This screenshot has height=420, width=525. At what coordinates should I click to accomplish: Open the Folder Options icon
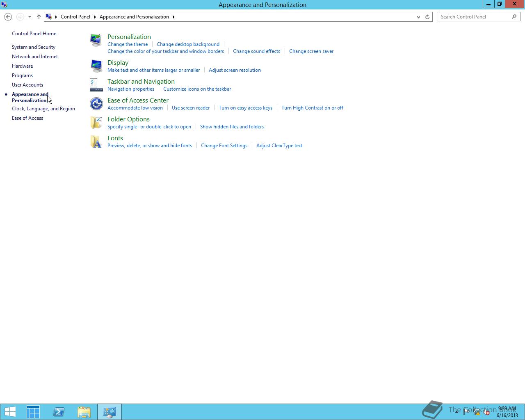pyautogui.click(x=96, y=122)
